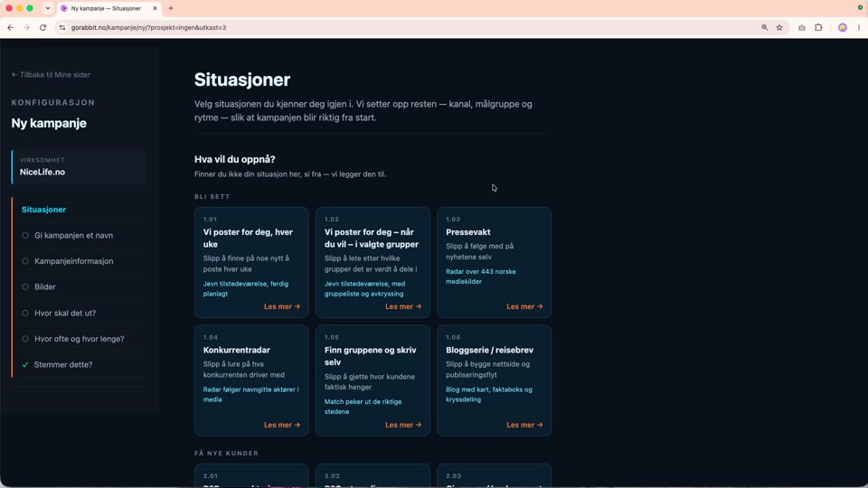Viewport: 868px width, 488px height.
Task: Open the NiceLife.no virksomhet selector
Action: pyautogui.click(x=79, y=166)
